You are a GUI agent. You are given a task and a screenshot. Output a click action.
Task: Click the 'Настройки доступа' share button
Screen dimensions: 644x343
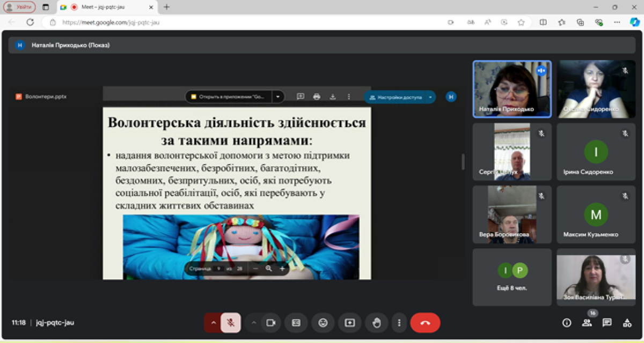coord(396,98)
